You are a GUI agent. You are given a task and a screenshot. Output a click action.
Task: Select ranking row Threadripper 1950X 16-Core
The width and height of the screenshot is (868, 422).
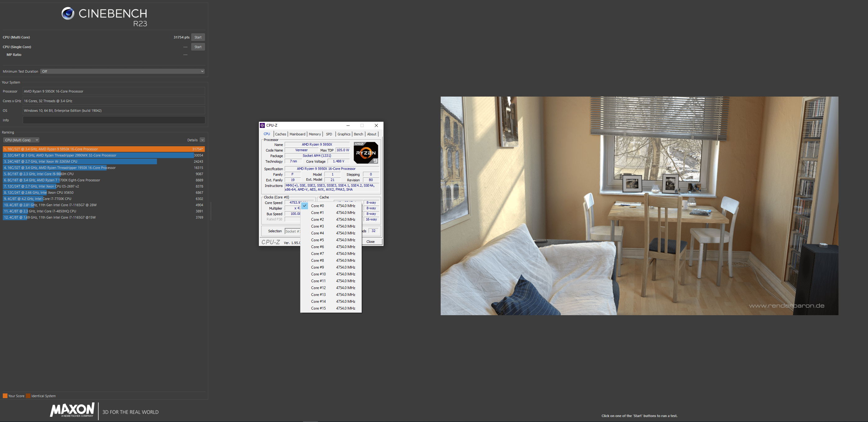(x=104, y=168)
